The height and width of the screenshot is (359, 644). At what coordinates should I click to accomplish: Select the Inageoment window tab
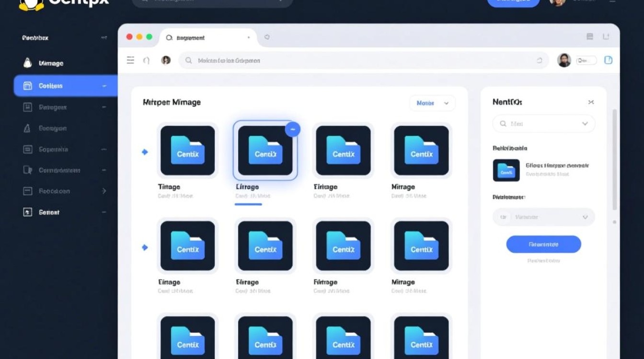[x=208, y=37]
